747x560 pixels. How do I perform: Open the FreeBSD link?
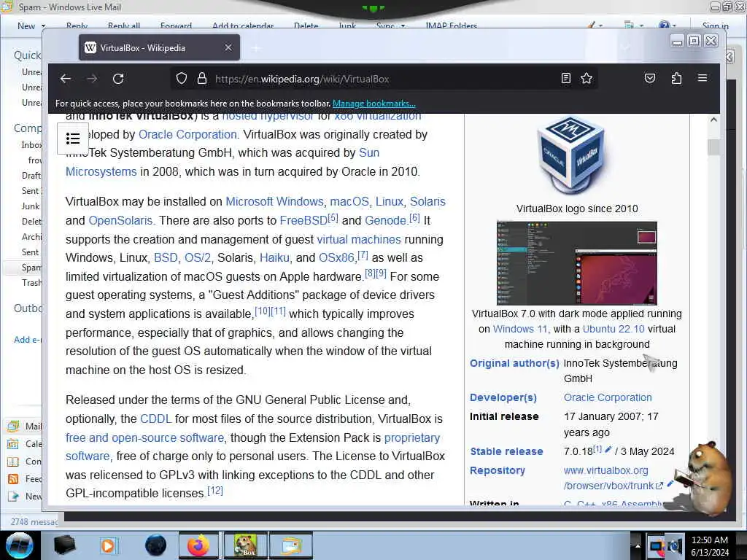[303, 220]
